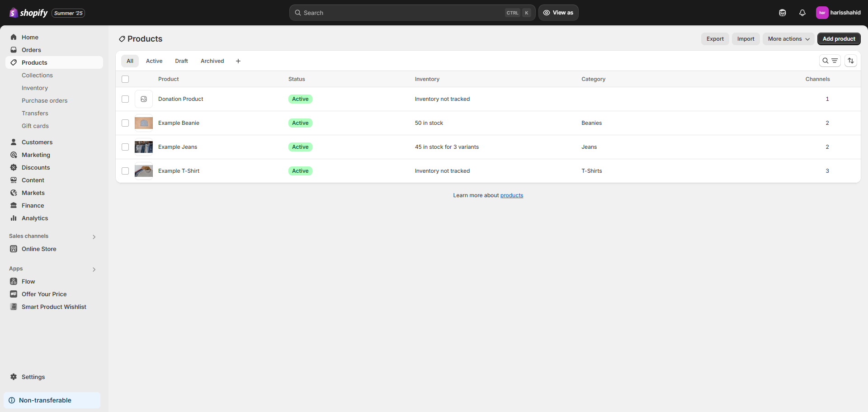Switch to the Draft tab
The image size is (868, 412).
(x=181, y=61)
